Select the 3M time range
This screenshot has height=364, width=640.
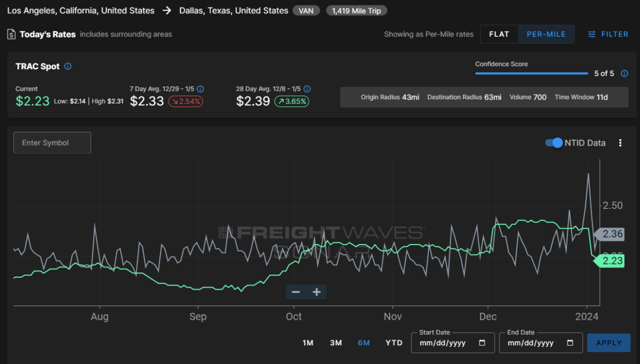coord(335,343)
